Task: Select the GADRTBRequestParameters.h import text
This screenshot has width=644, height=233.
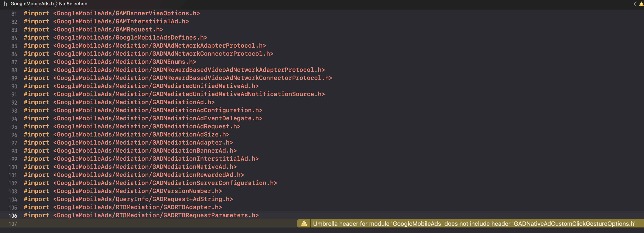Action: 141,216
